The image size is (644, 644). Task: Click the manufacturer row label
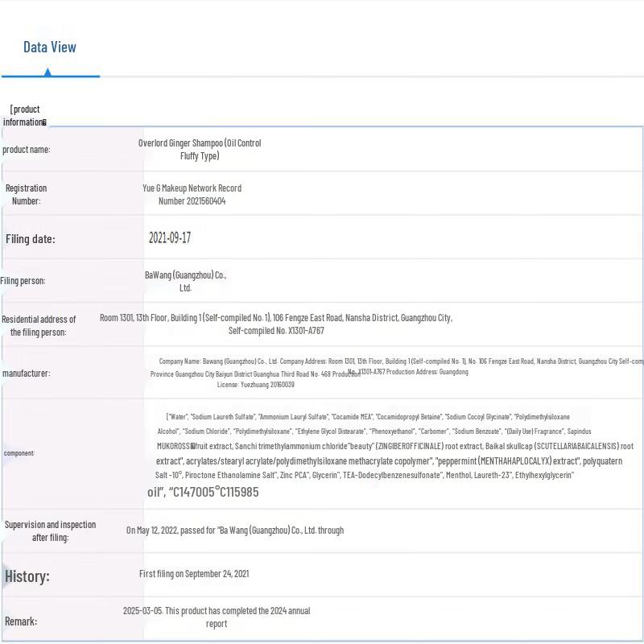tap(26, 374)
